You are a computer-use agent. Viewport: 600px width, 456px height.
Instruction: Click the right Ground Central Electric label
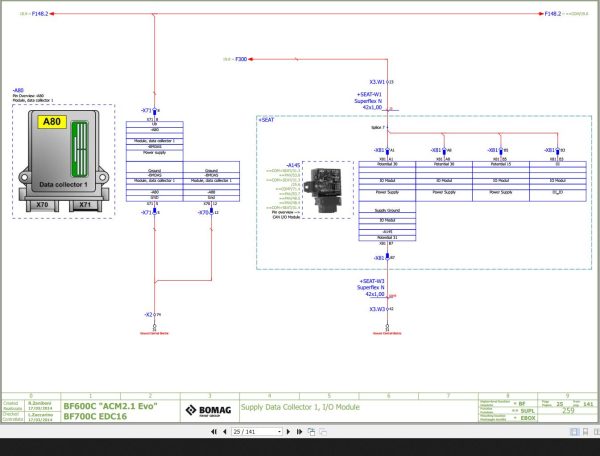[387, 334]
